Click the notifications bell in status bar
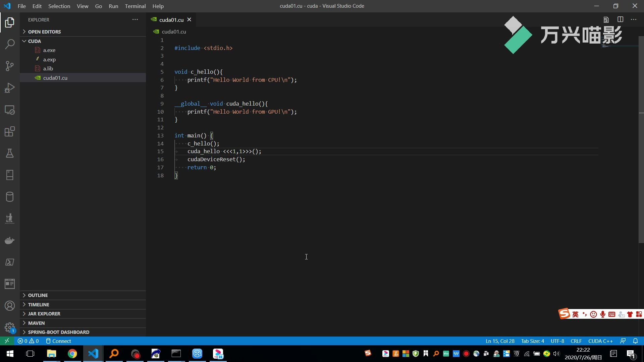 pyautogui.click(x=635, y=341)
